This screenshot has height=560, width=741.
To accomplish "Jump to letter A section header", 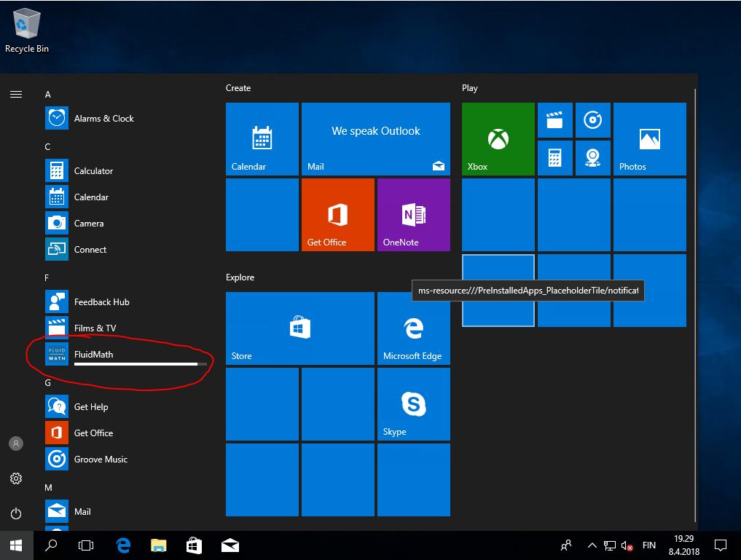I will click(x=48, y=95).
